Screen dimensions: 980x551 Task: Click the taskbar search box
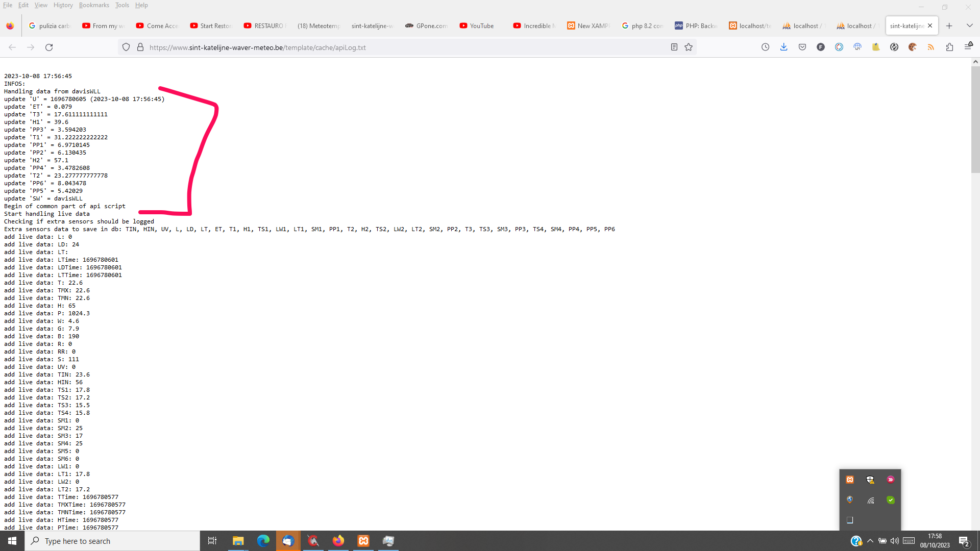pos(112,541)
